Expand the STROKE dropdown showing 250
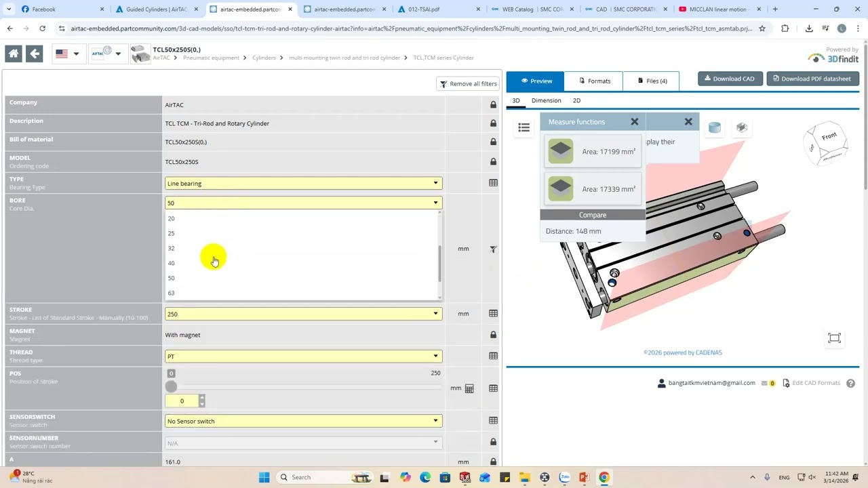 tap(303, 314)
